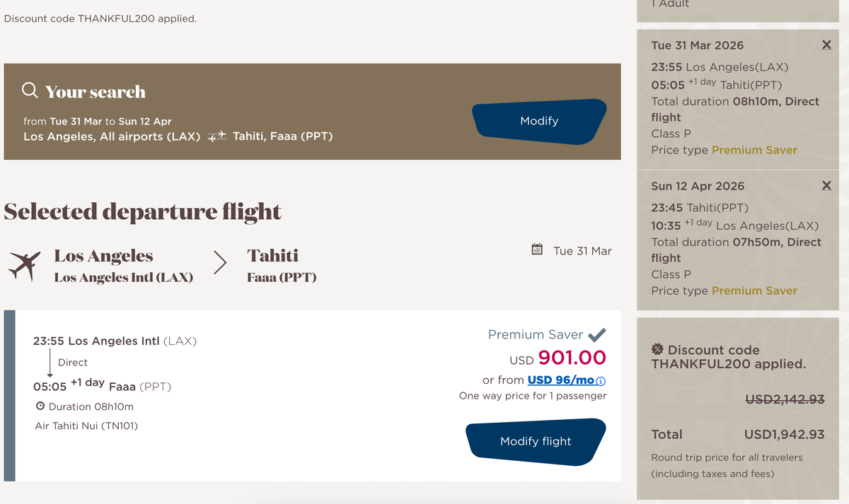Click the calendar icon beside Tue 31 Mar
The width and height of the screenshot is (849, 504).
[x=537, y=250]
